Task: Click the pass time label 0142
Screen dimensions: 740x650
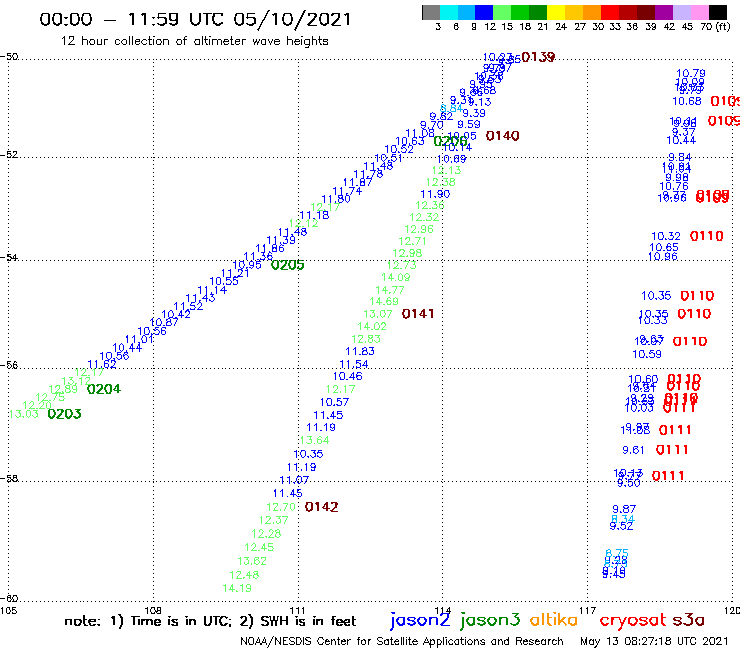Action: tap(321, 507)
